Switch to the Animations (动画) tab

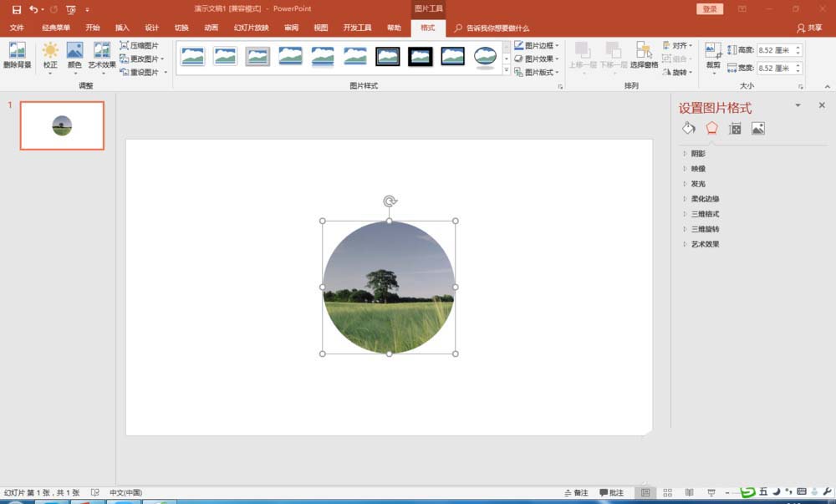coord(212,28)
